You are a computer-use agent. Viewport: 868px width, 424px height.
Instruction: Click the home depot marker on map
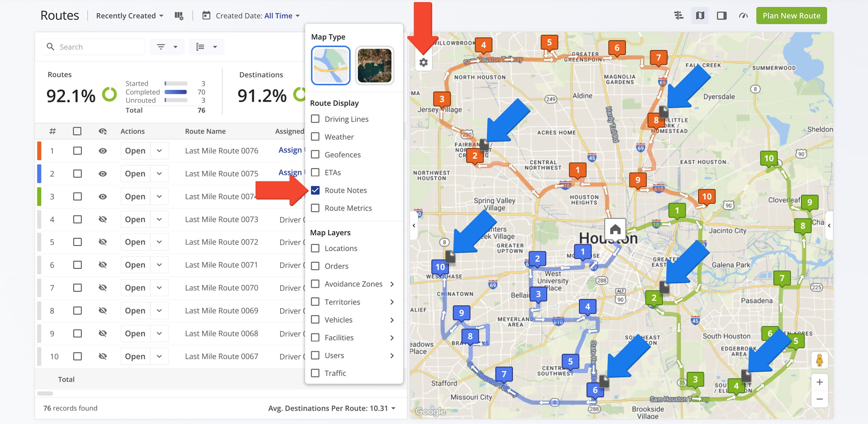click(615, 229)
